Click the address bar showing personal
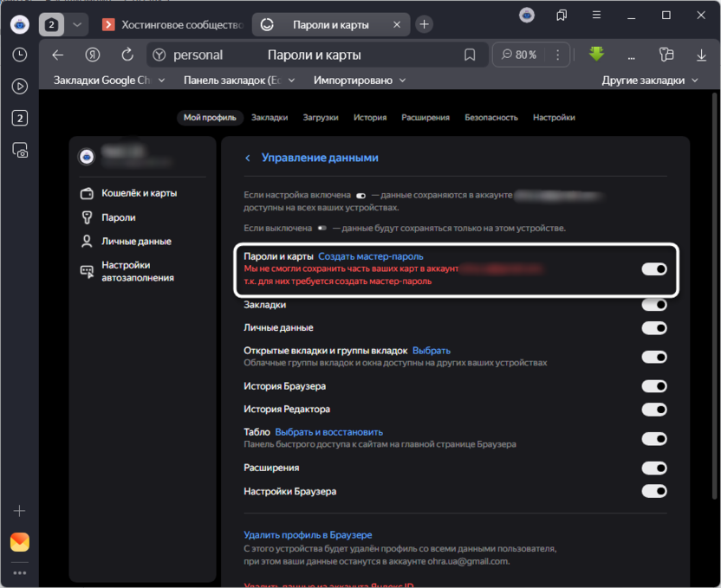721x588 pixels. 317,55
